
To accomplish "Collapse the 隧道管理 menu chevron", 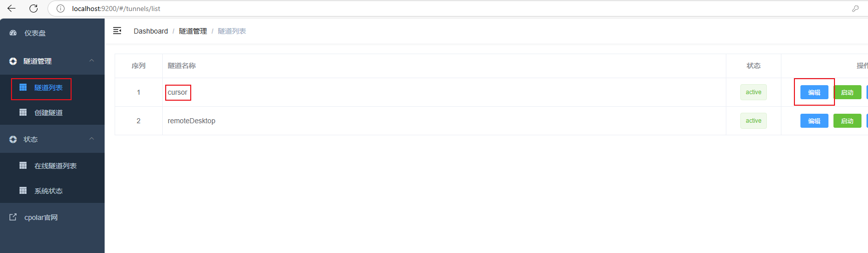I will point(92,61).
